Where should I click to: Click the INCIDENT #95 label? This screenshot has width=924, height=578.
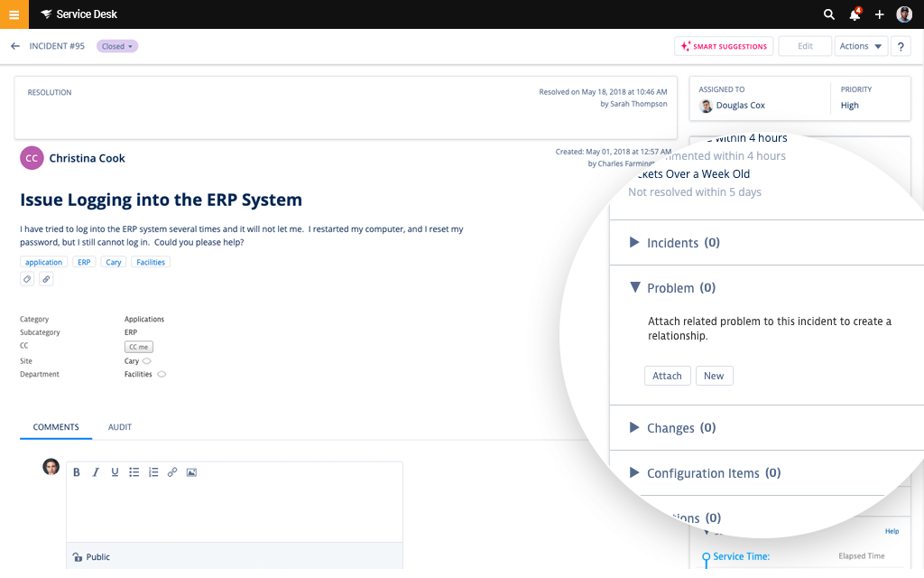(57, 46)
